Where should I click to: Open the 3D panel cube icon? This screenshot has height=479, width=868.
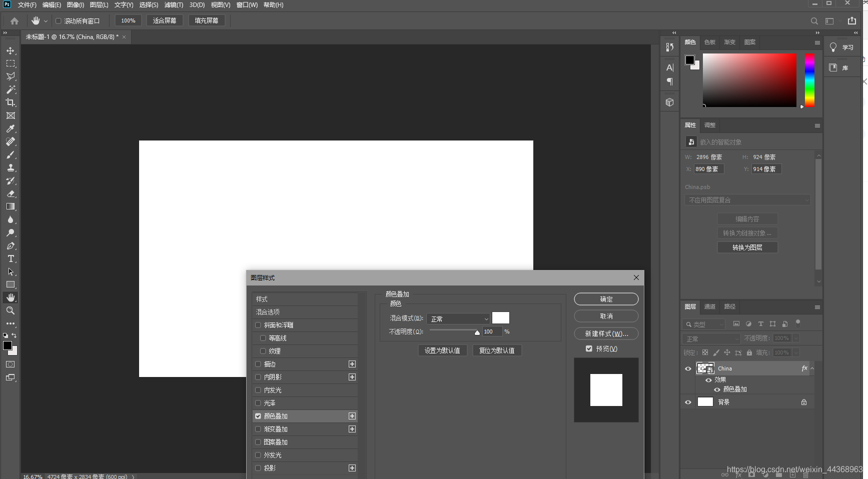point(669,102)
